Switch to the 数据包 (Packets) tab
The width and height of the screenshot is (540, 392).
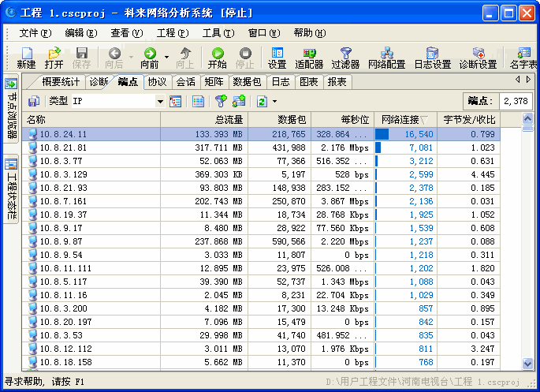pyautogui.click(x=247, y=82)
